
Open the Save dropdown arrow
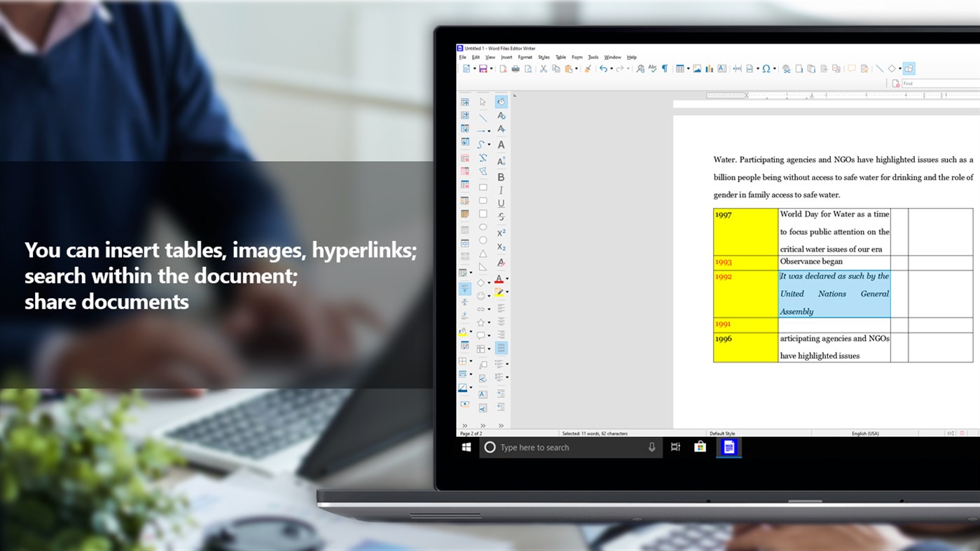pos(490,68)
